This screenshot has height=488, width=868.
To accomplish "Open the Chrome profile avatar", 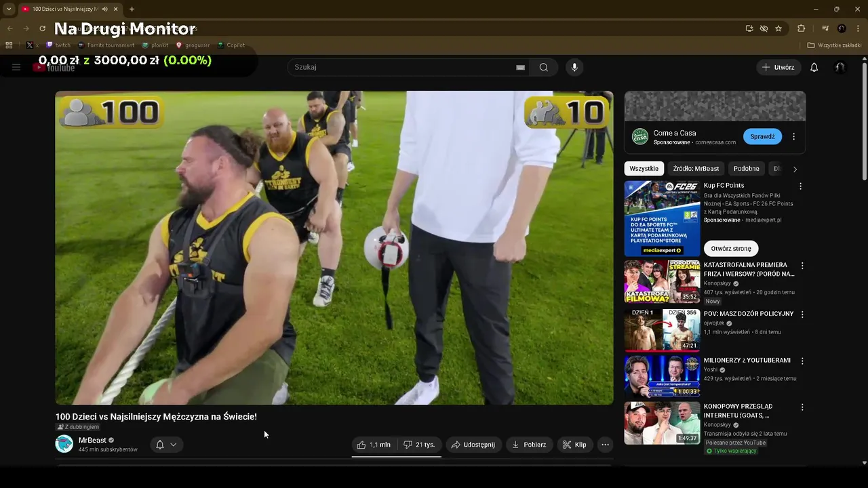I will [842, 28].
